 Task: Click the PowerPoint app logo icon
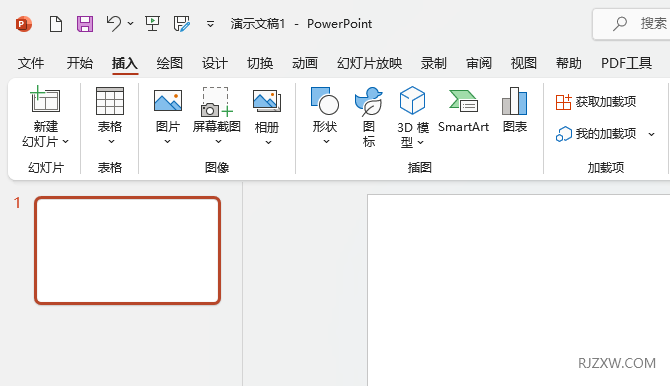24,24
